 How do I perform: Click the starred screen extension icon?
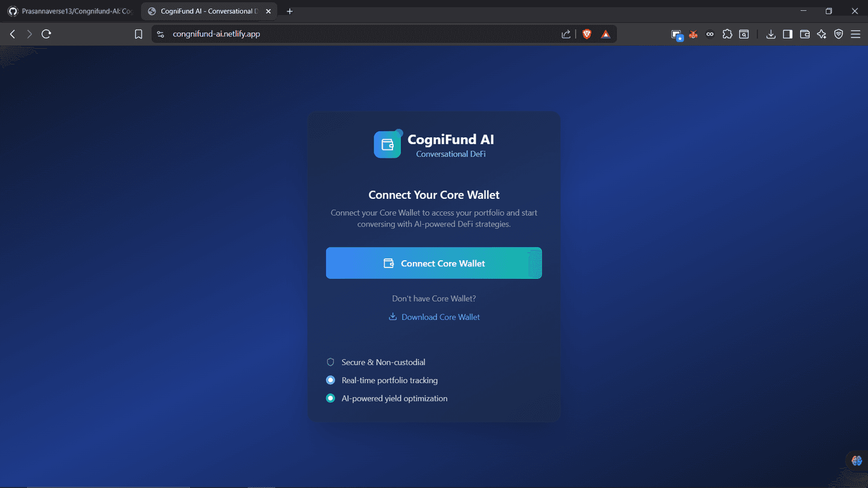click(677, 35)
